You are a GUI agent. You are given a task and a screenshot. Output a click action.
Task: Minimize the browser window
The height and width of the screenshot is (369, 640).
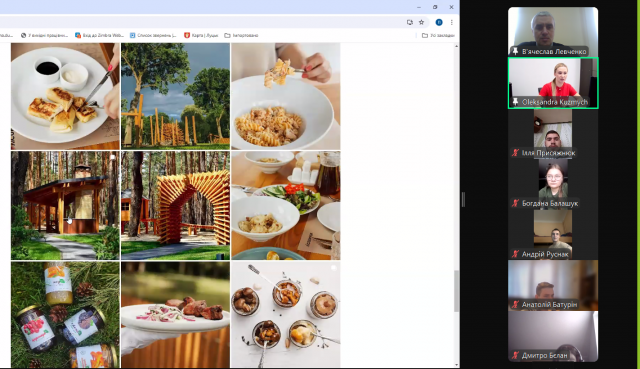(419, 7)
